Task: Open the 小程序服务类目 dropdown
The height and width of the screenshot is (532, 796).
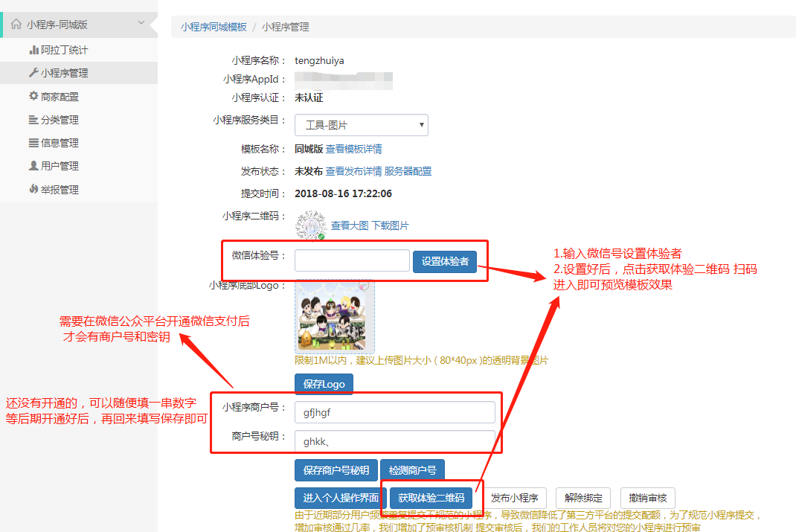Action: click(361, 125)
